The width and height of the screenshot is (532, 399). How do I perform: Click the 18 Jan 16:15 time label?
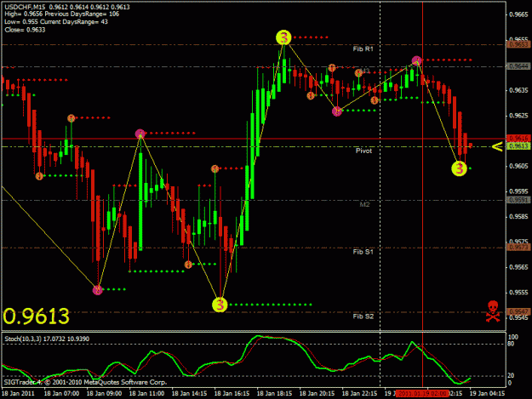point(232,393)
